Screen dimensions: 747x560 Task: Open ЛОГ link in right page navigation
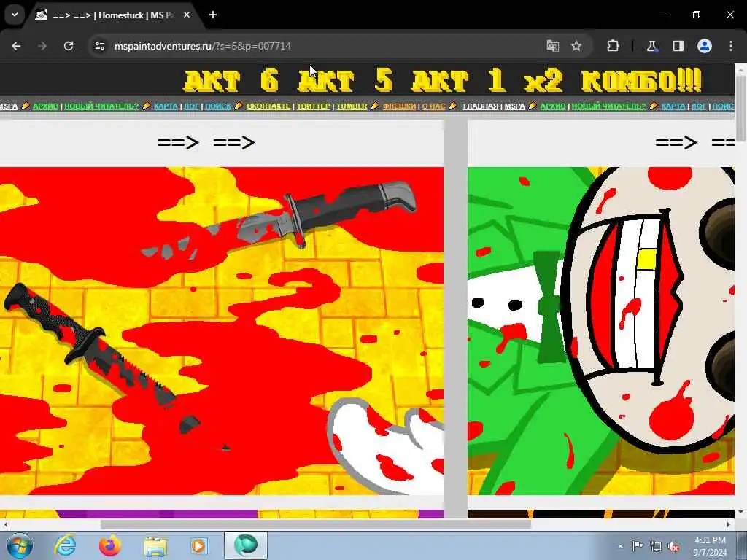(x=699, y=106)
